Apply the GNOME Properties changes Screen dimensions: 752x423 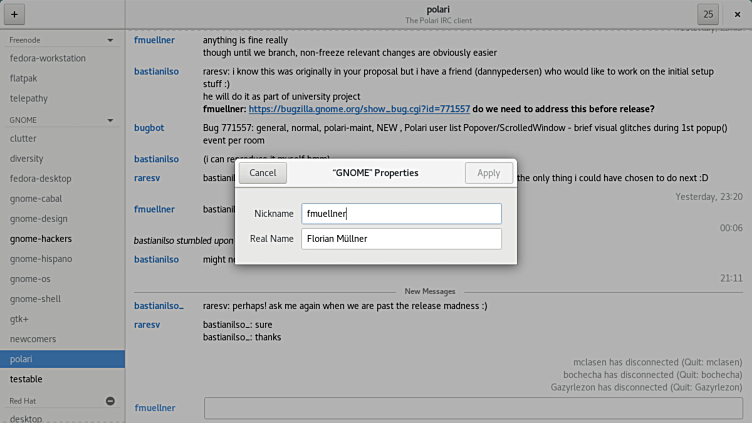489,173
